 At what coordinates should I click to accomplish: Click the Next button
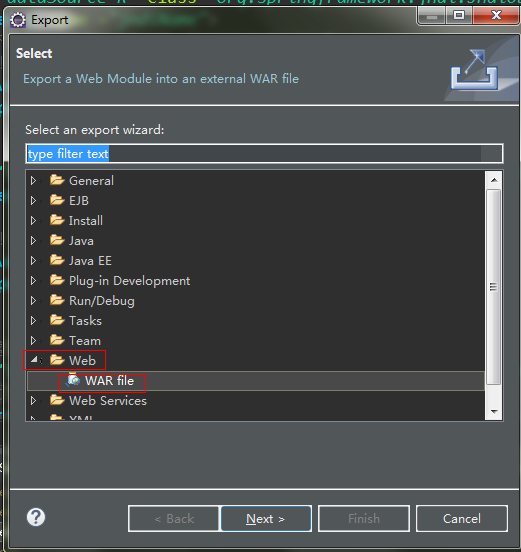point(266,519)
